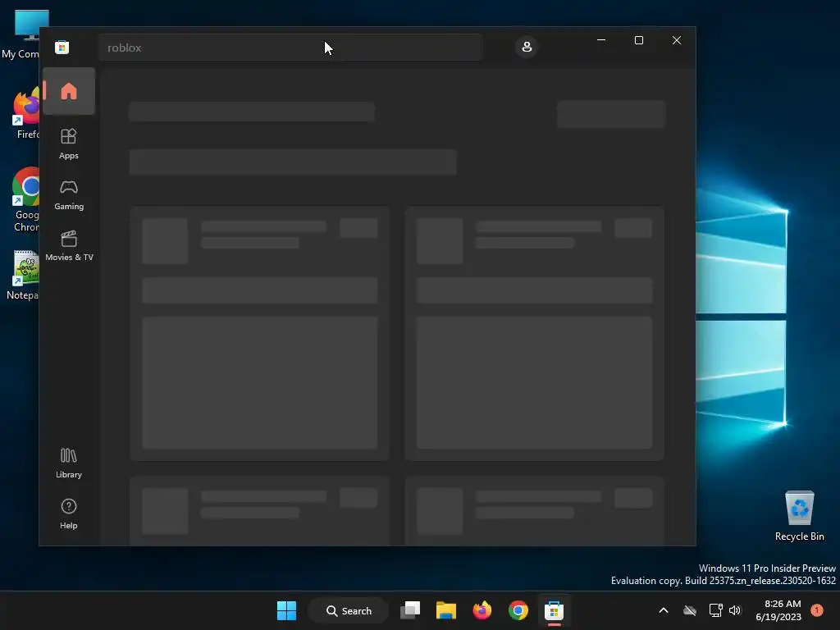The image size is (840, 630).
Task: Open the volume speaker tray icon
Action: pos(735,610)
